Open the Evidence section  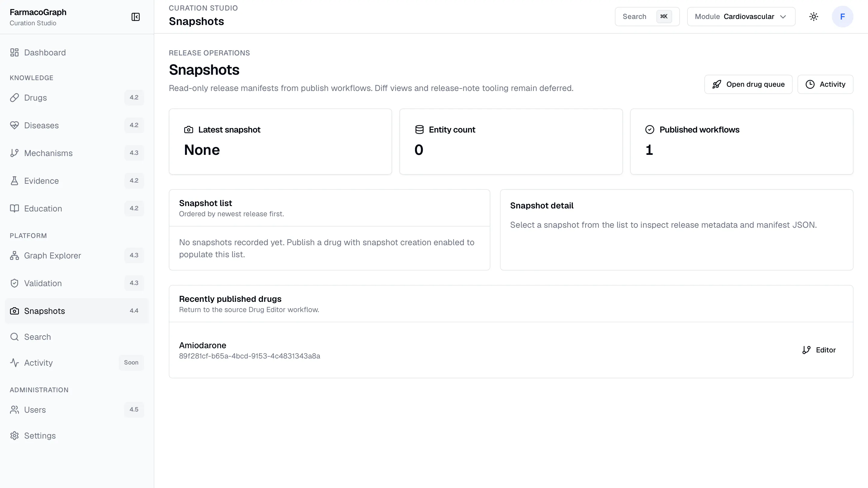click(x=77, y=181)
